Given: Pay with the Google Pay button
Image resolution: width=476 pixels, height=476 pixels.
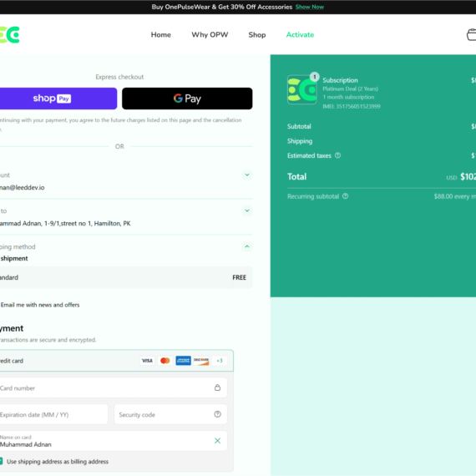Looking at the screenshot, I should point(187,99).
